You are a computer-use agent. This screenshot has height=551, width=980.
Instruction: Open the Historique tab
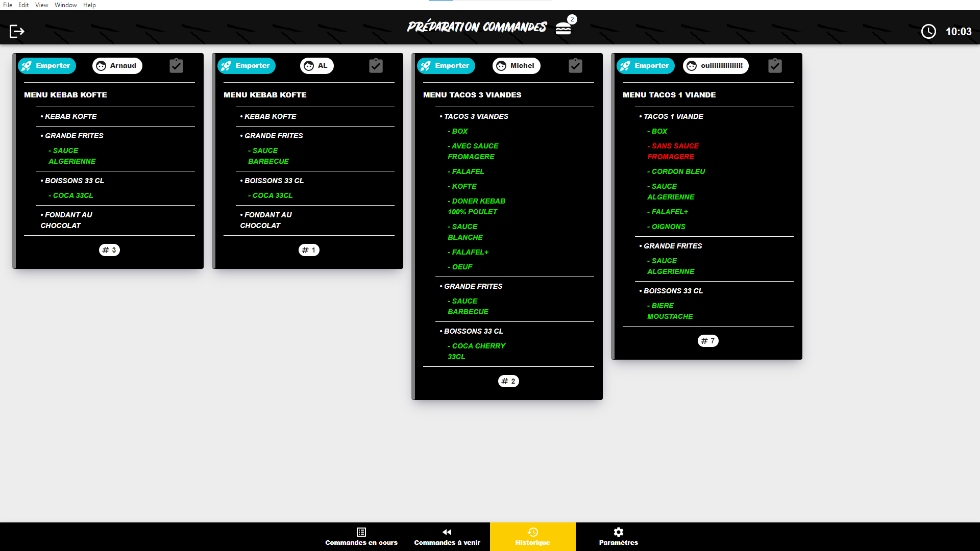click(x=532, y=537)
